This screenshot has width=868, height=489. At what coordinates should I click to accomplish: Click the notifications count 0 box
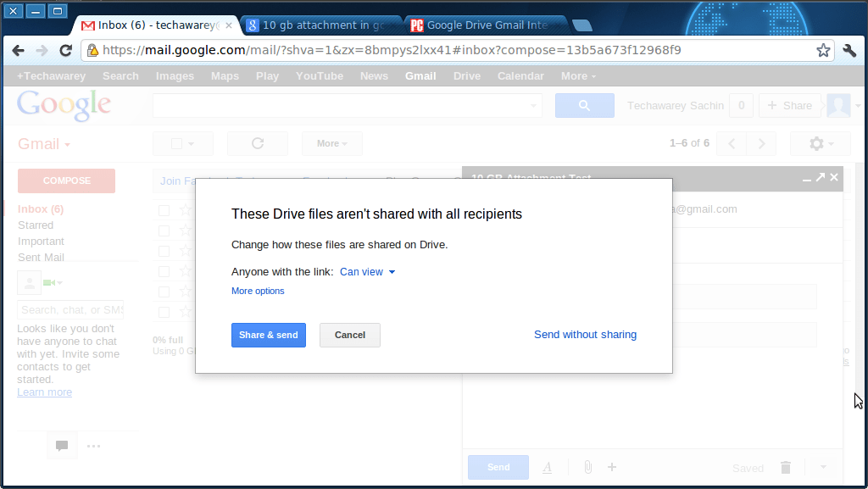pyautogui.click(x=741, y=105)
